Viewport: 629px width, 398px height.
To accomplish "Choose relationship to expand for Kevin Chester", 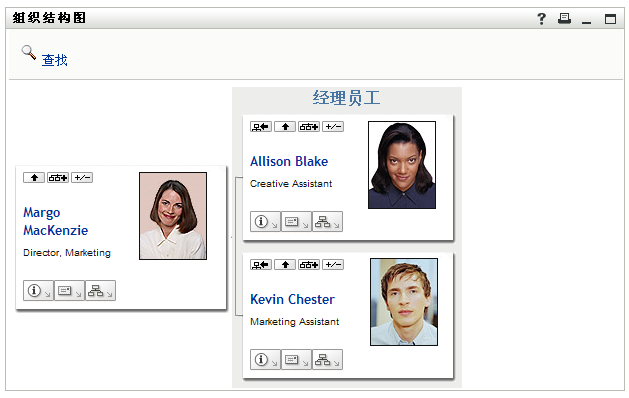I will (x=309, y=265).
